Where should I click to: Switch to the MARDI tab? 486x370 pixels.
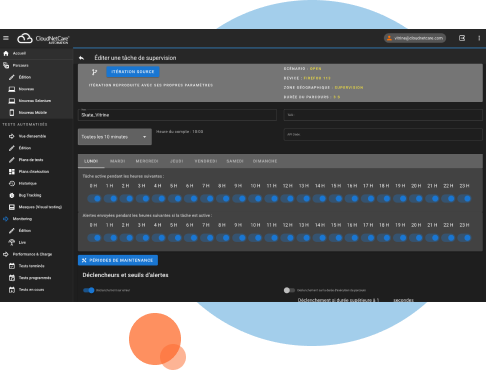click(118, 161)
